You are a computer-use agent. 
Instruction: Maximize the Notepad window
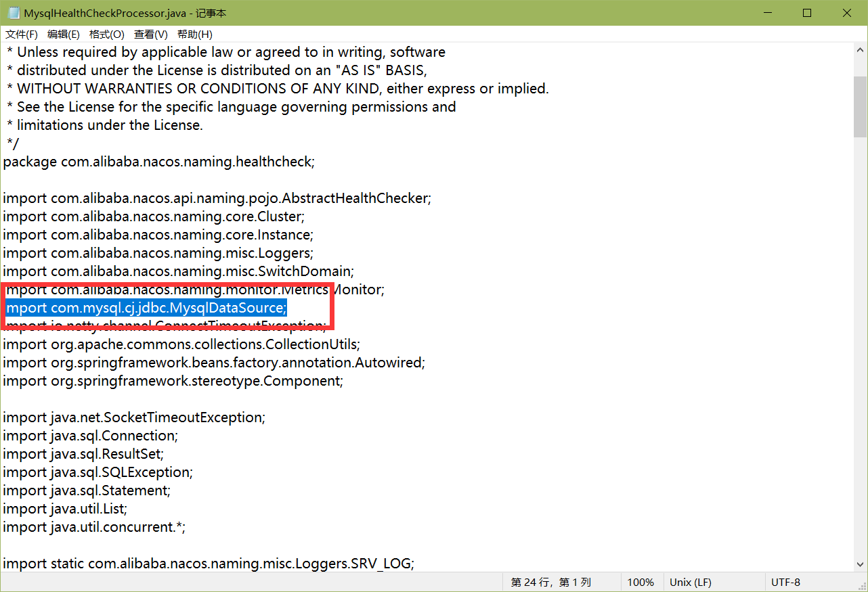pyautogui.click(x=807, y=13)
